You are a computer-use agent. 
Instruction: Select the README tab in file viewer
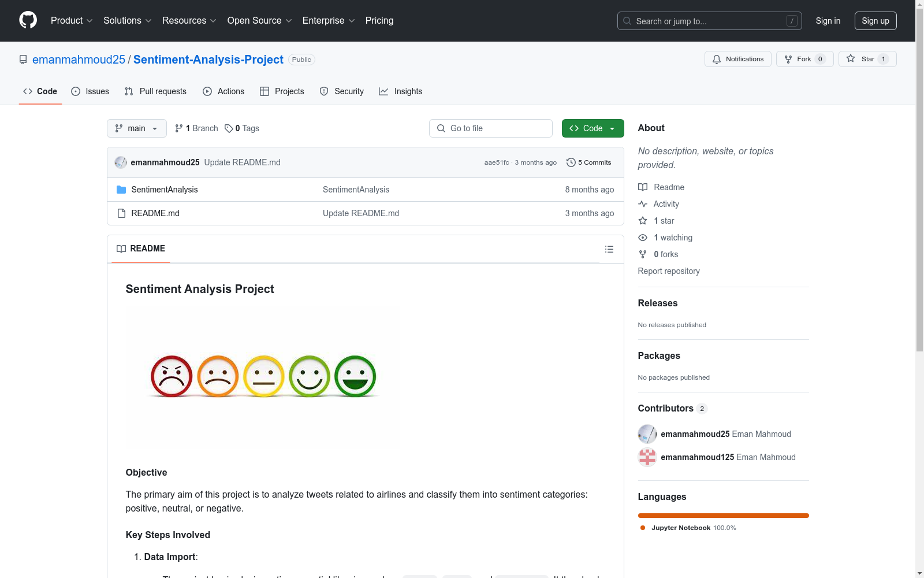141,249
